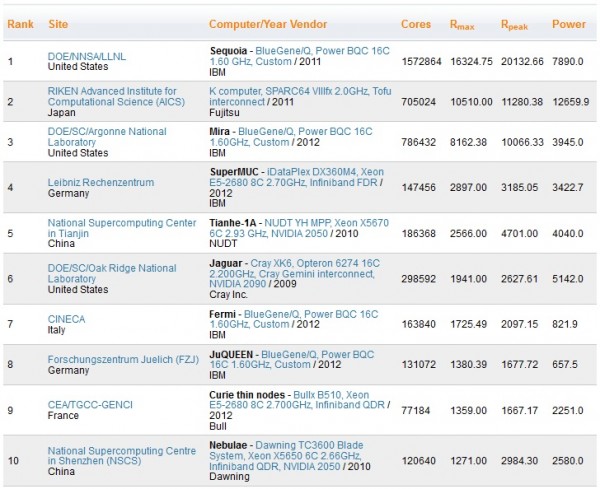The image size is (600, 489).
Task: Open Fermi BlueGene/Q system link
Action: (x=293, y=319)
